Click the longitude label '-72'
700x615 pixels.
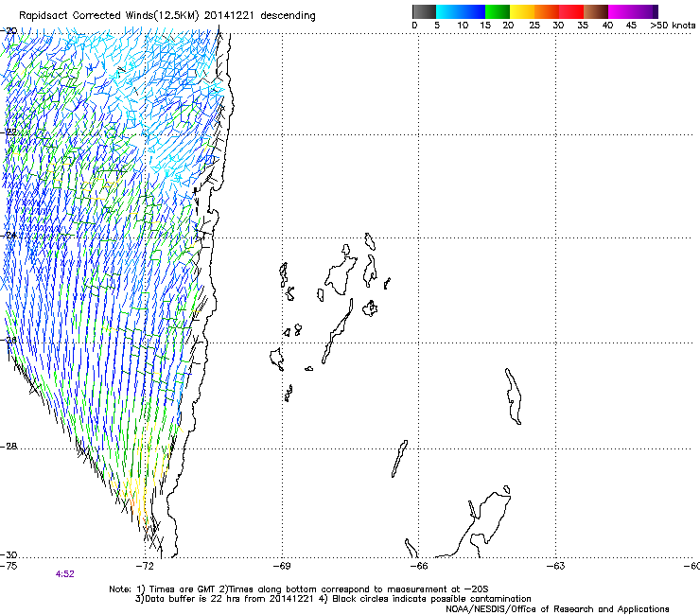pos(145,566)
